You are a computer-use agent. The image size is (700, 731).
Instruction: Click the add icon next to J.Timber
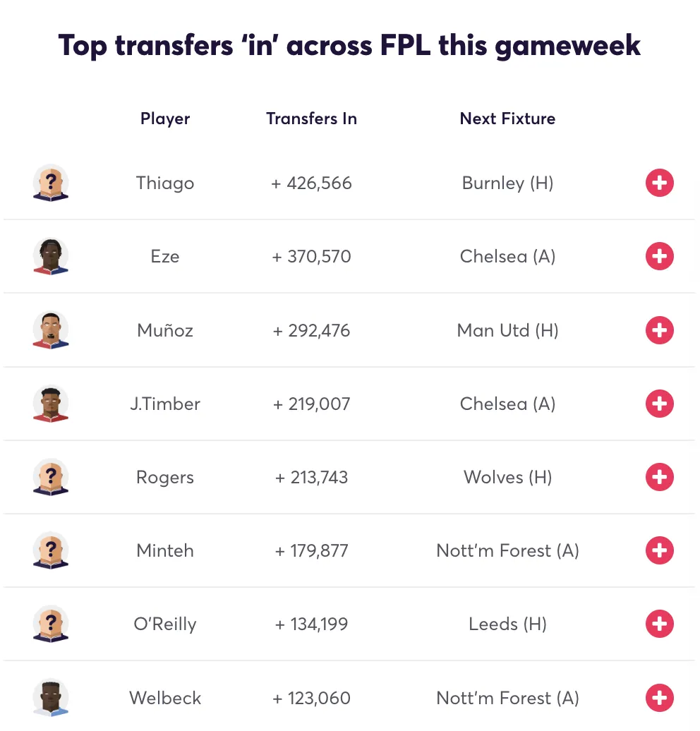pos(660,404)
